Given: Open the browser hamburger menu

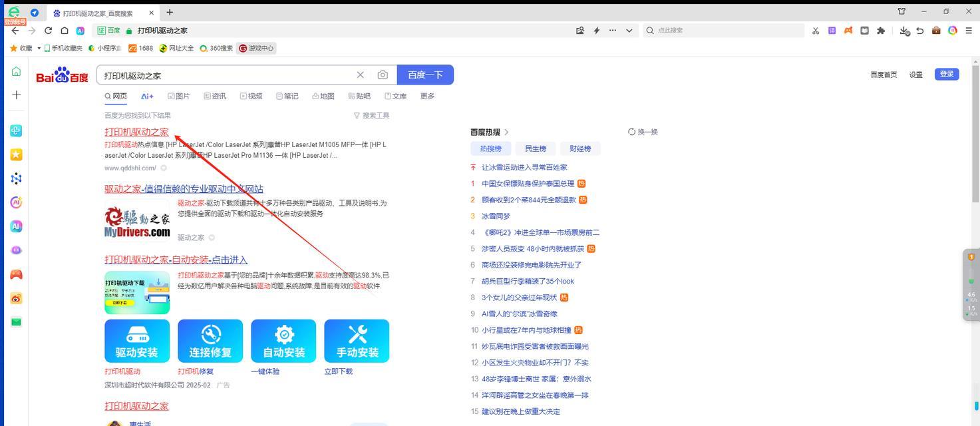Looking at the screenshot, I should coord(968,31).
